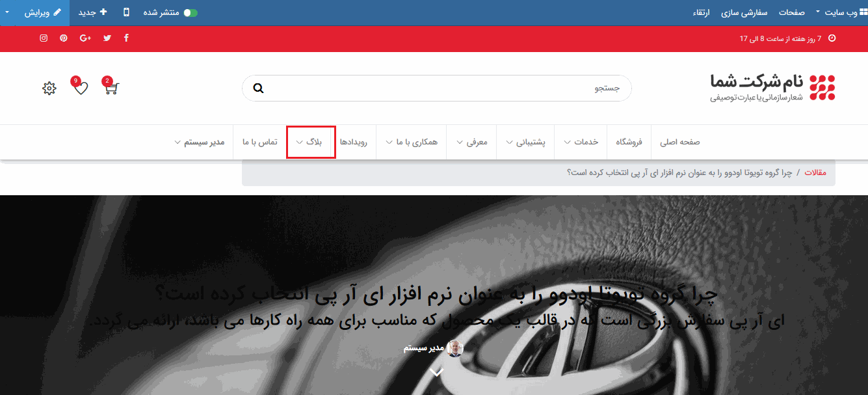This screenshot has width=868, height=395.
Task: Click the clock icon in the red bar
Action: pos(832,38)
